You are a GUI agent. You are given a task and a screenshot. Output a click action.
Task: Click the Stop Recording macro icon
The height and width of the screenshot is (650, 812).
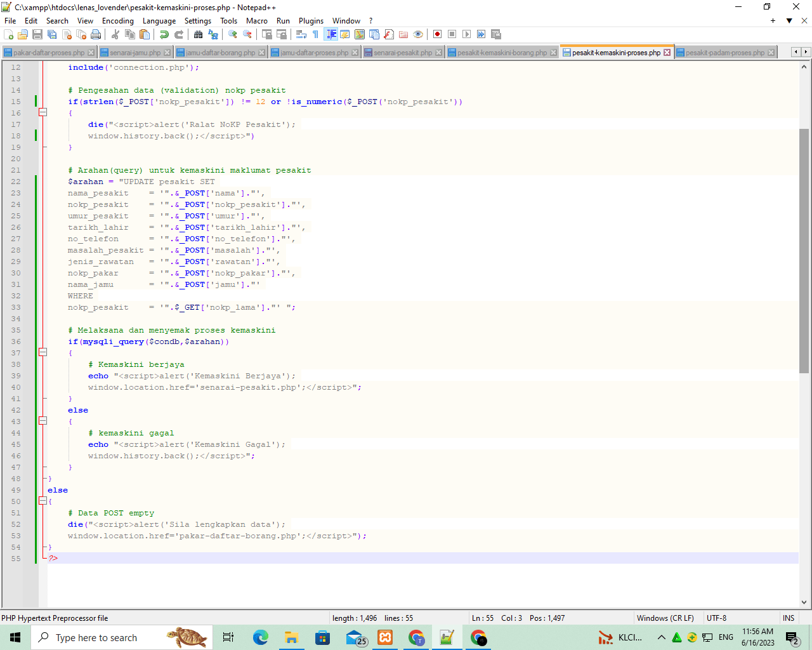(x=452, y=34)
